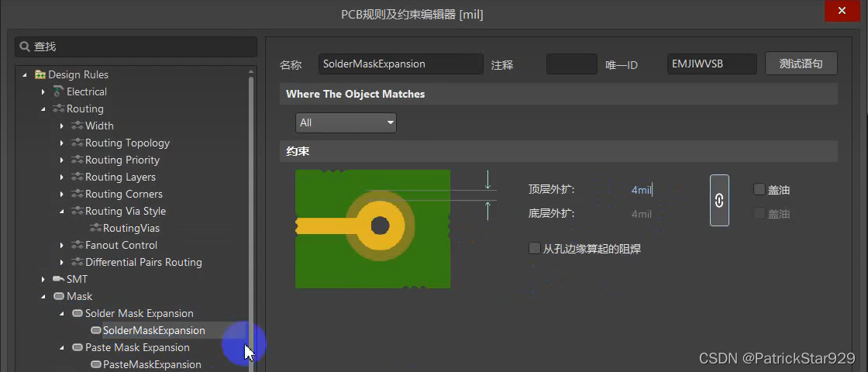Click the SMT category icon
This screenshot has height=372, width=868.
pos(59,280)
